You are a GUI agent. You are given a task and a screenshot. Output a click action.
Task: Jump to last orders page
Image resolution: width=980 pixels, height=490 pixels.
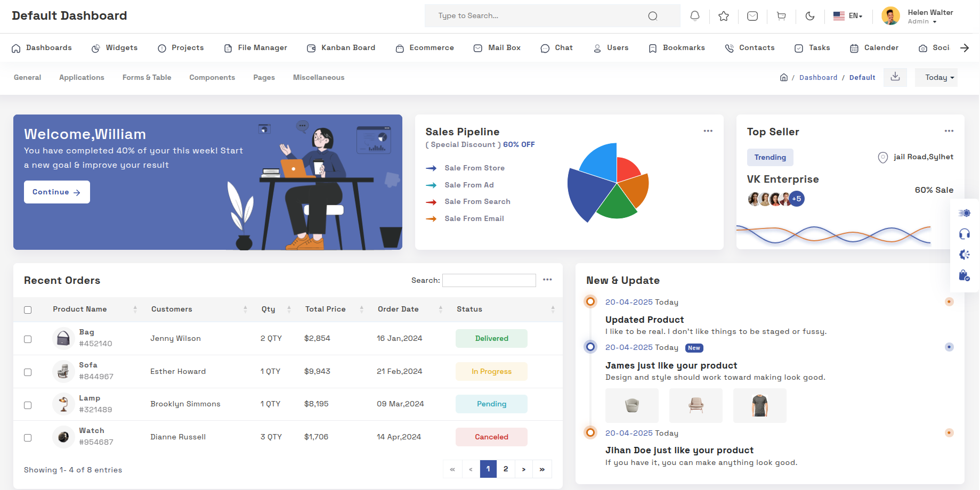pos(542,469)
